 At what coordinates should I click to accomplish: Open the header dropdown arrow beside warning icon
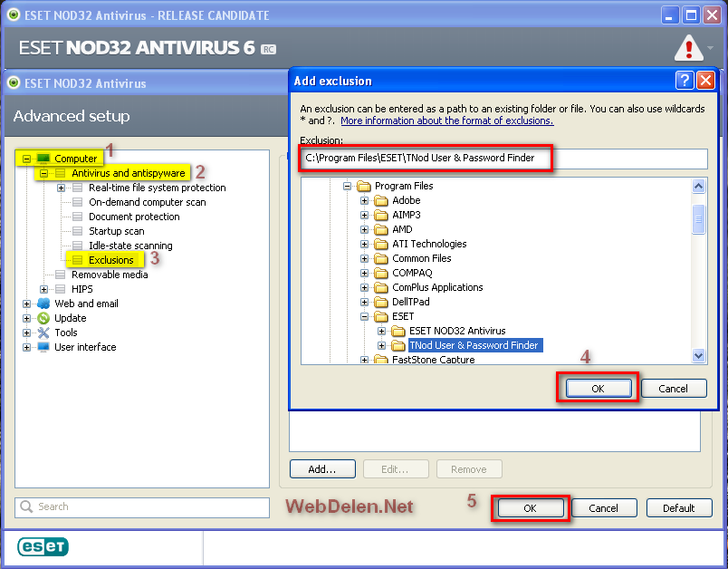[x=711, y=48]
